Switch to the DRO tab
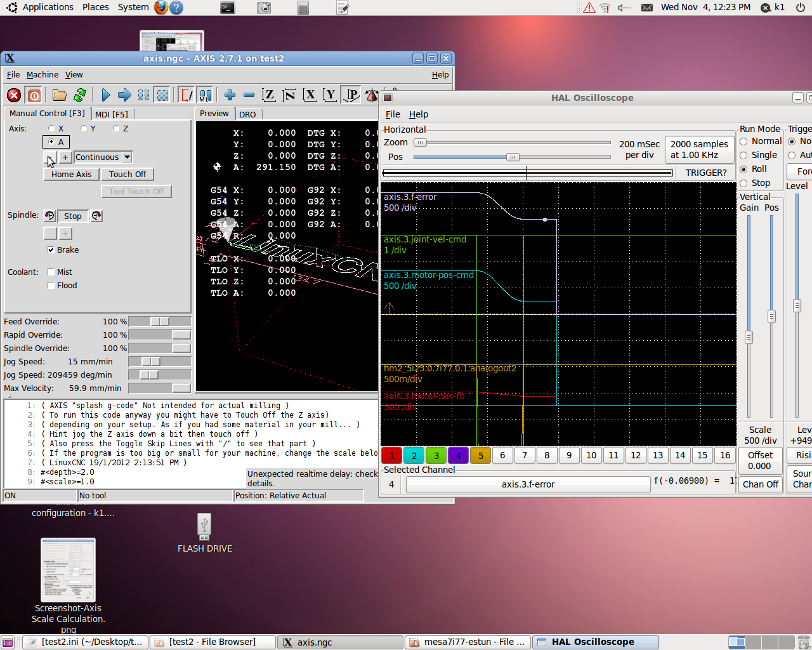Image resolution: width=812 pixels, height=650 pixels. coord(247,114)
